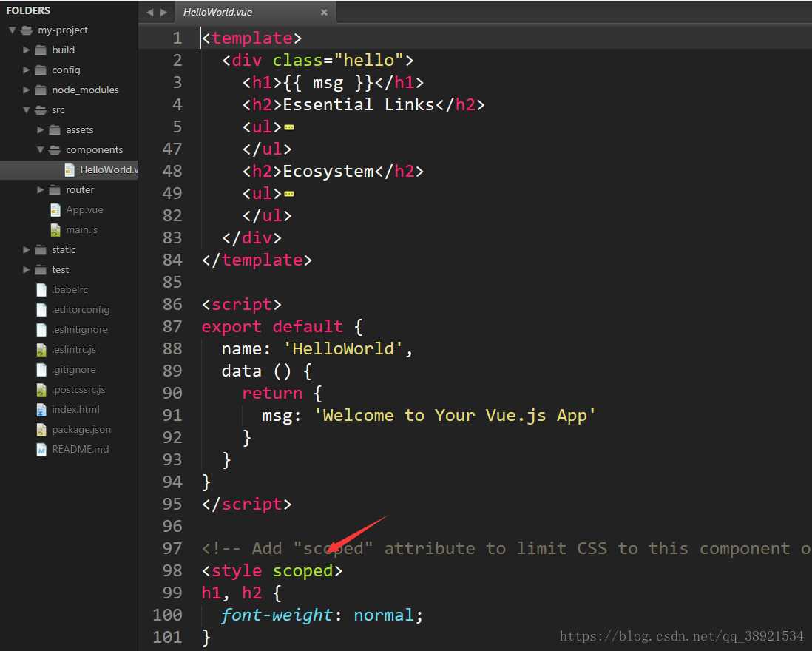Image resolution: width=812 pixels, height=651 pixels.
Task: Expand the router folder arrow
Action: pyautogui.click(x=40, y=189)
